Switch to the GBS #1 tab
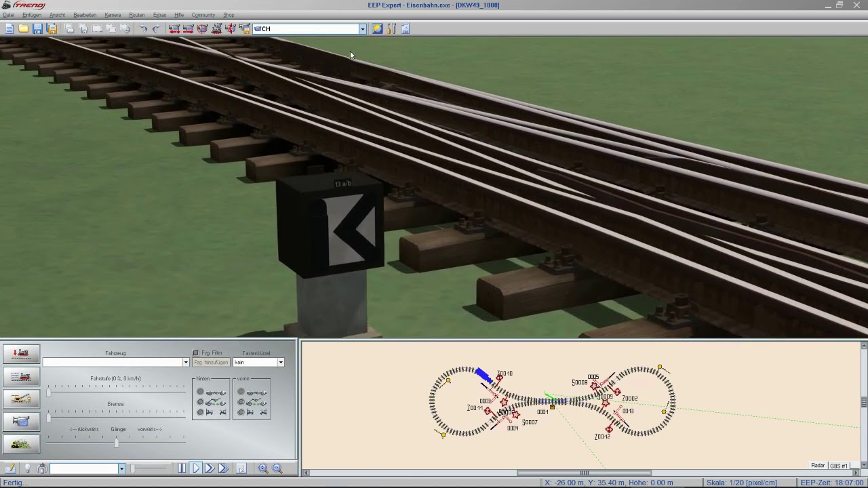This screenshot has height=488, width=868. click(839, 466)
